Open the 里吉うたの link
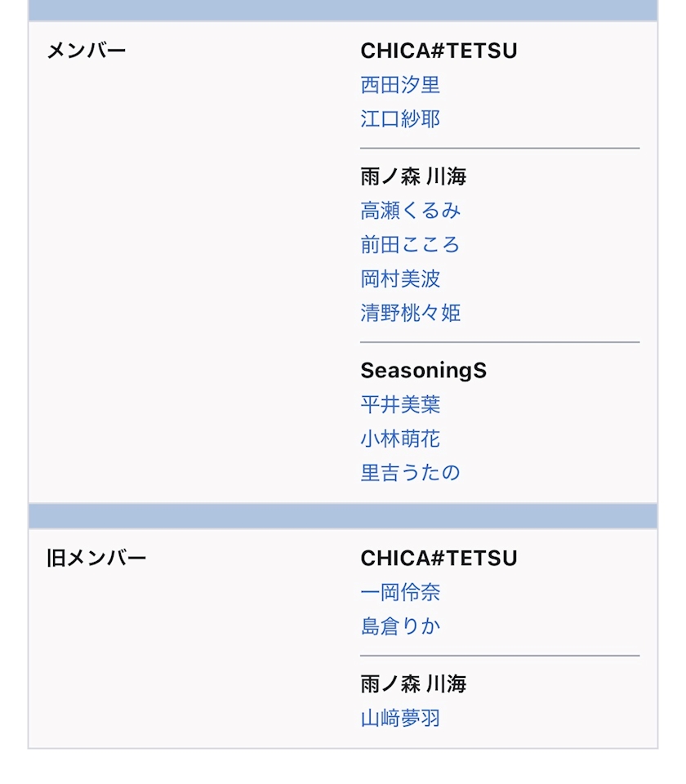This screenshot has width=686, height=784. pos(410,473)
